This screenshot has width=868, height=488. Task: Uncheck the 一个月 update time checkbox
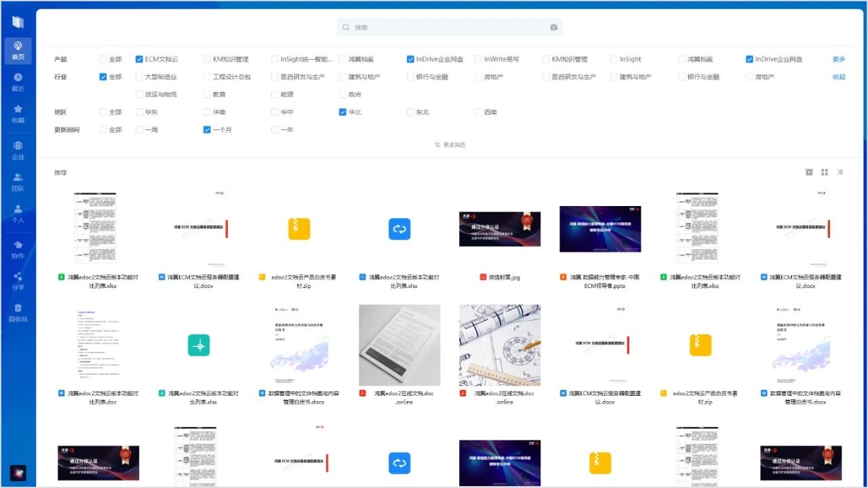click(207, 129)
